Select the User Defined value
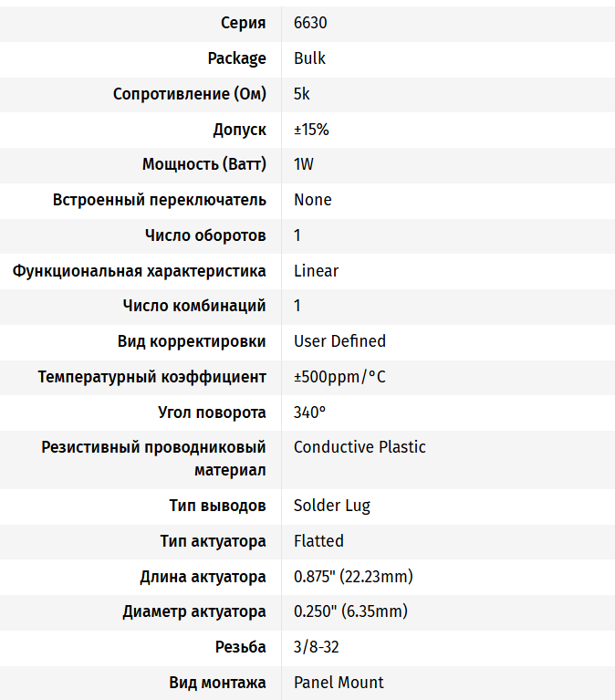 coord(339,341)
